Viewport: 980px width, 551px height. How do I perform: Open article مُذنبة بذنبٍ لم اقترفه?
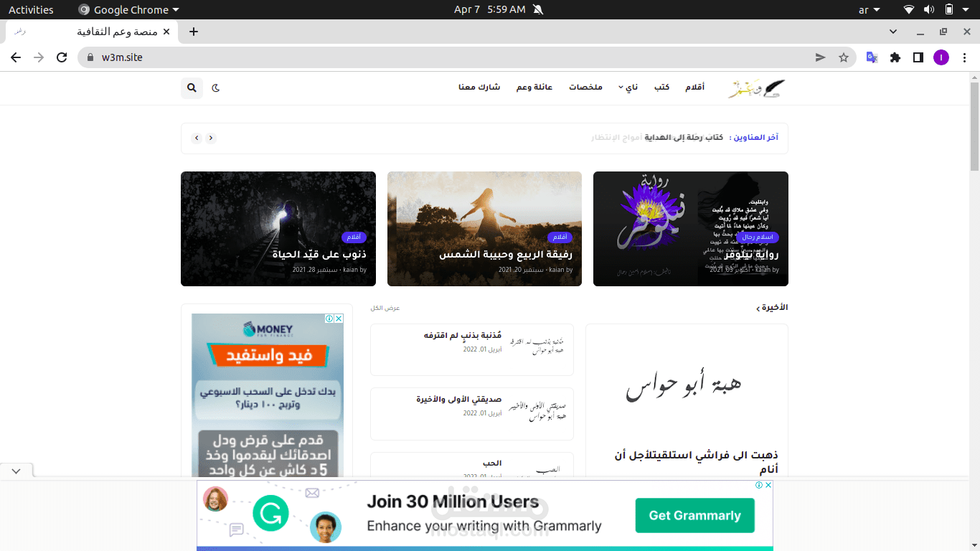[463, 335]
